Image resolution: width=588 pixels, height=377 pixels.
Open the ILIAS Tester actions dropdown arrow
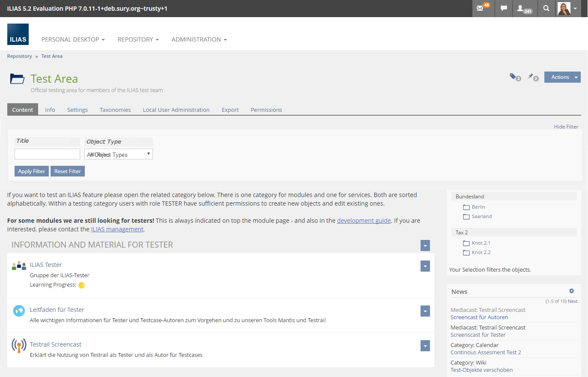point(425,266)
